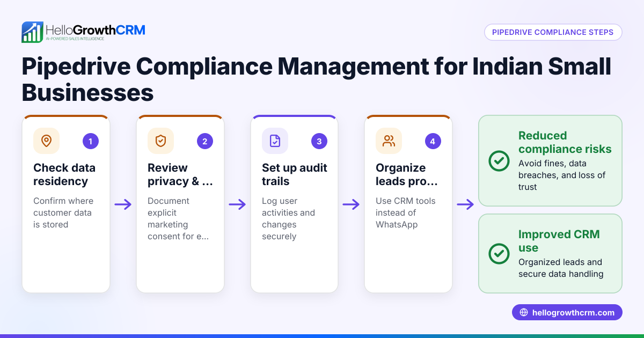
Task: Click the location pin icon for data residency
Action: coord(46,141)
